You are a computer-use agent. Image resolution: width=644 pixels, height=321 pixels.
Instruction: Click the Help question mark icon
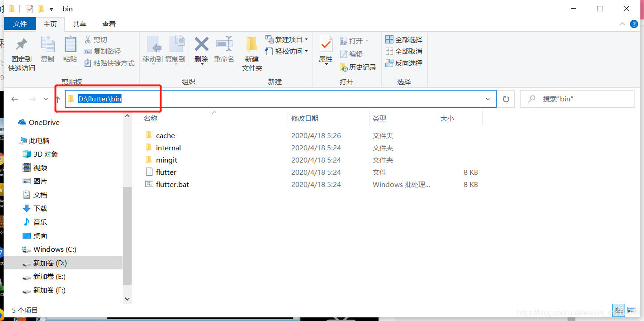[x=634, y=24]
